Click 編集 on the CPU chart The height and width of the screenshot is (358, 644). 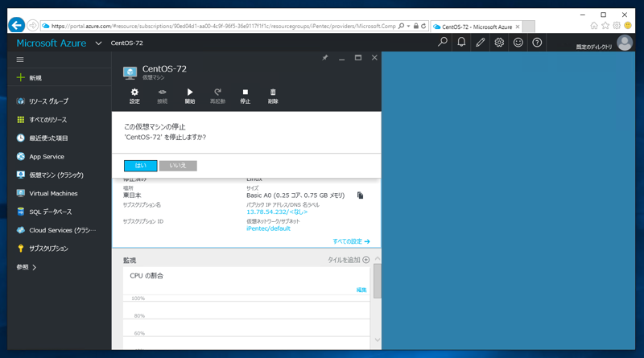click(x=361, y=290)
